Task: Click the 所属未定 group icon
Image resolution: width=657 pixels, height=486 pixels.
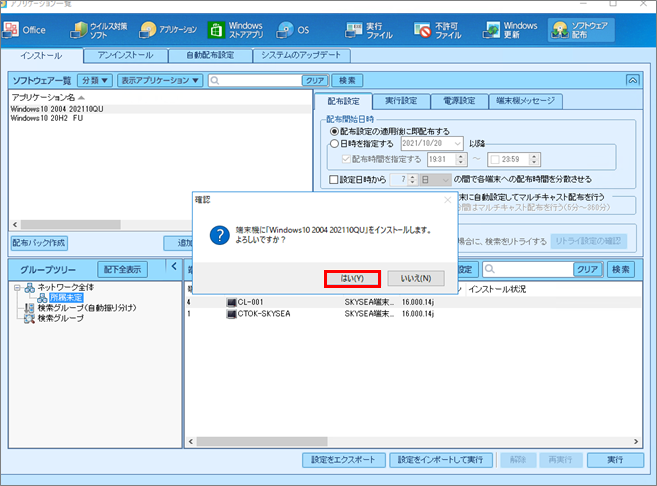Action: [42, 298]
